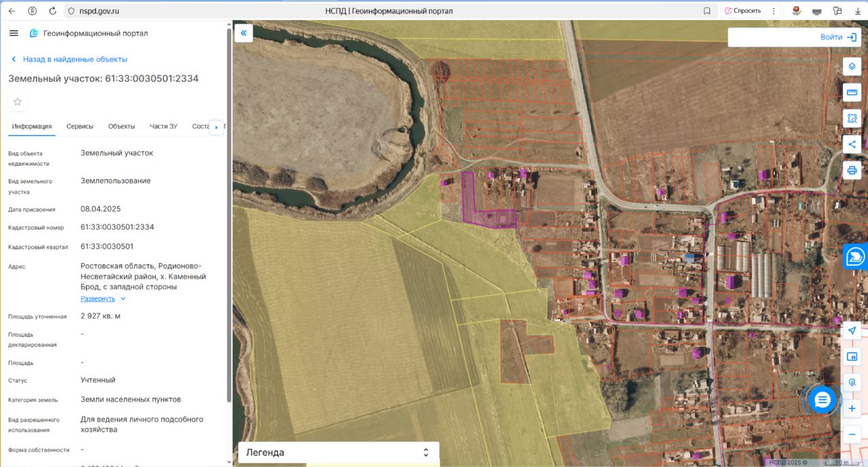Open the Объекты tab
This screenshot has width=868, height=467.
[121, 126]
